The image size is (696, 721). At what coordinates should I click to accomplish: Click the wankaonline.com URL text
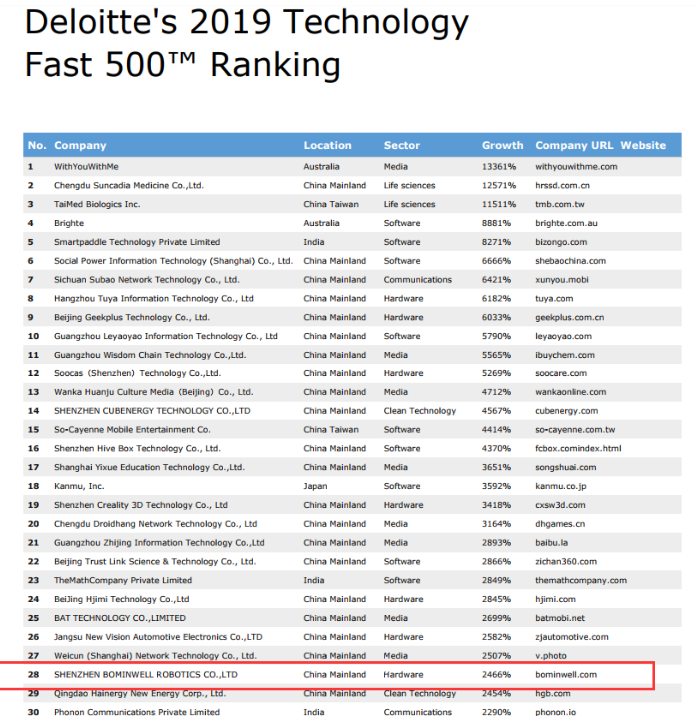570,392
